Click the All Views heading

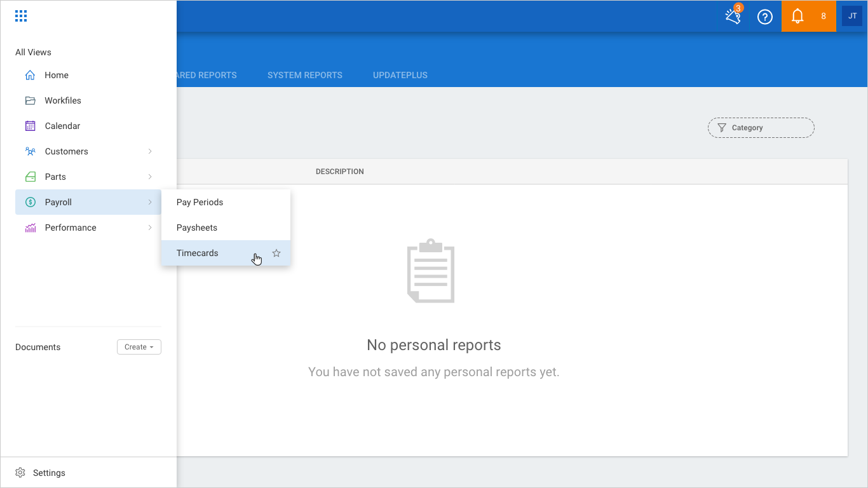(x=33, y=52)
